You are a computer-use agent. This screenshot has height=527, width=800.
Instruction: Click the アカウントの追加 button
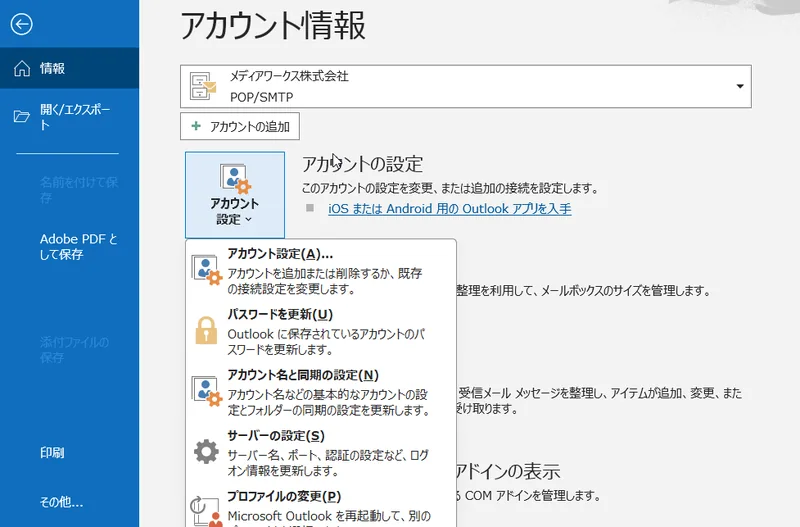(x=240, y=126)
